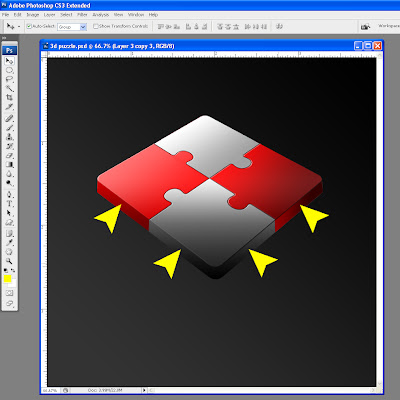Swap or reset foreground and background colors
400x400 pixels.
(x=9, y=270)
